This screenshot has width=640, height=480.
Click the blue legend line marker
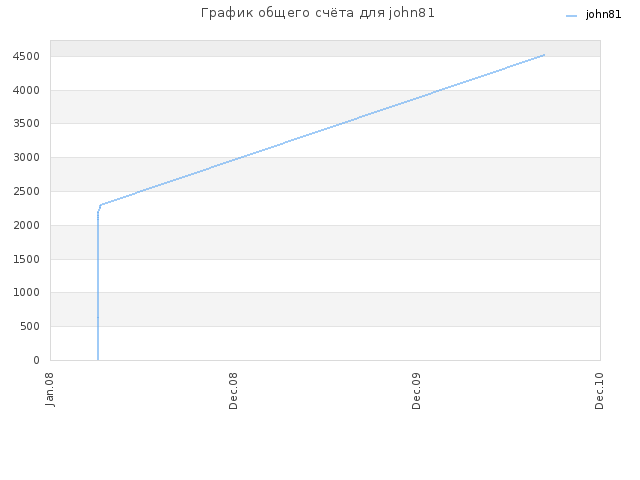click(x=571, y=16)
